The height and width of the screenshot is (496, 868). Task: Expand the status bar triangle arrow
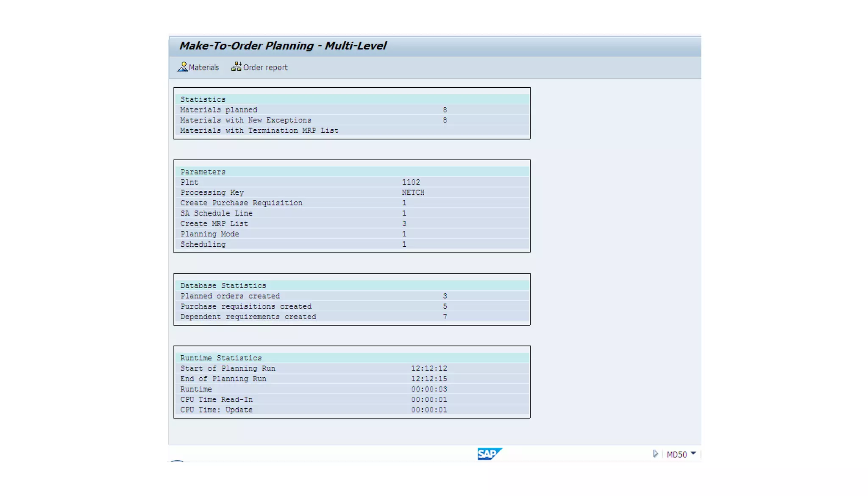click(x=655, y=454)
